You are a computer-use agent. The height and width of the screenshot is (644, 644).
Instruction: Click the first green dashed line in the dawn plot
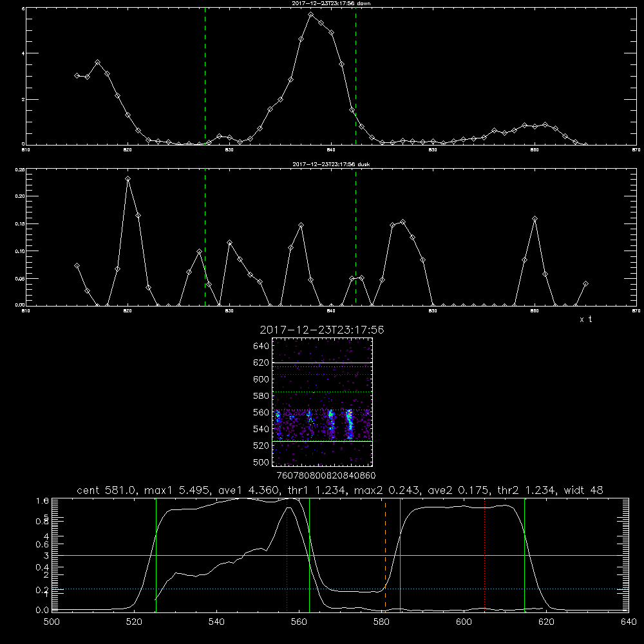pyautogui.click(x=205, y=76)
